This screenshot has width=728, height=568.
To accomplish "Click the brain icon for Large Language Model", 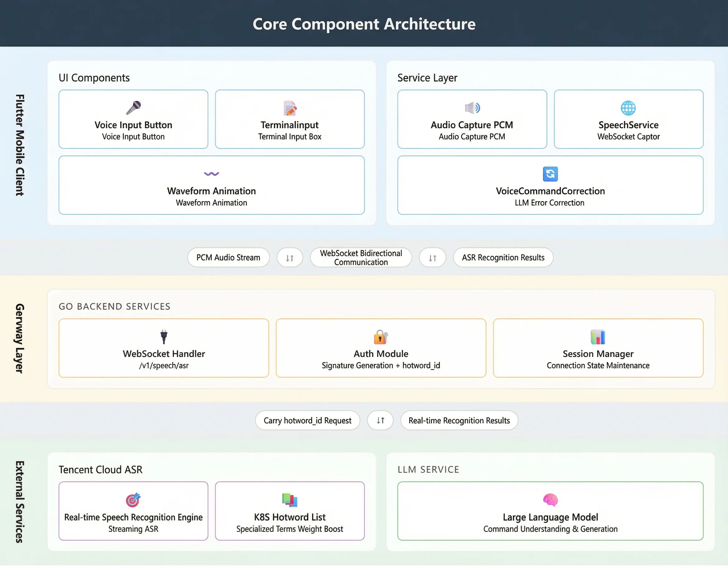I will click(x=550, y=500).
